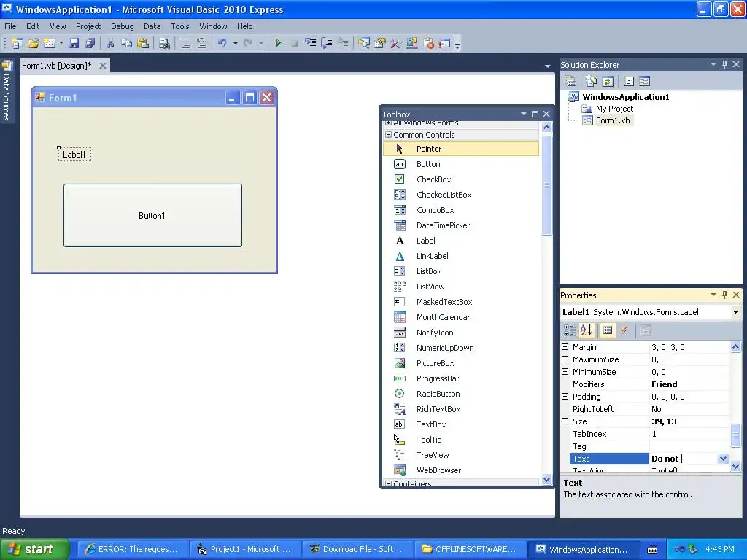Click the Find in Files toolbar icon

click(x=164, y=43)
